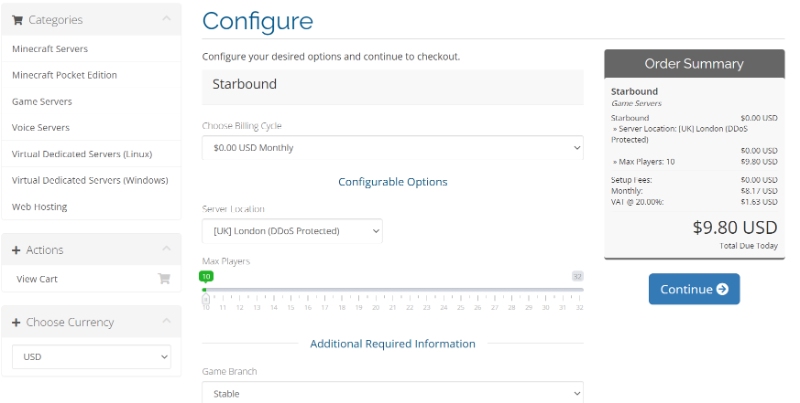Screen dimensions: 800x403
Task: Open the billing cycle dropdown
Action: pyautogui.click(x=392, y=147)
